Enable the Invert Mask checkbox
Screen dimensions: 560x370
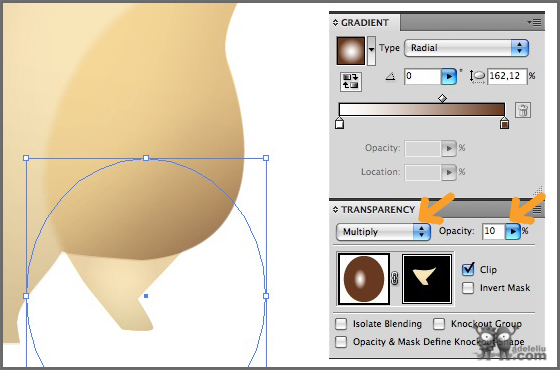(468, 288)
